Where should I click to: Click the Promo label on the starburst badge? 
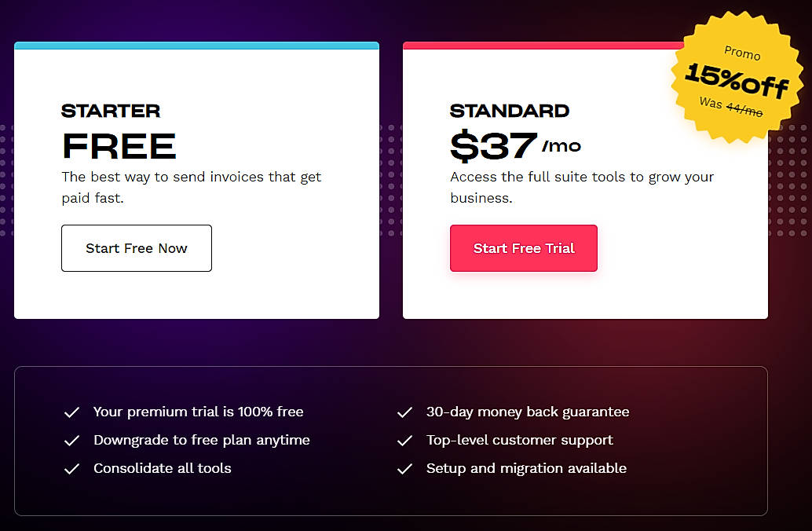[741, 54]
